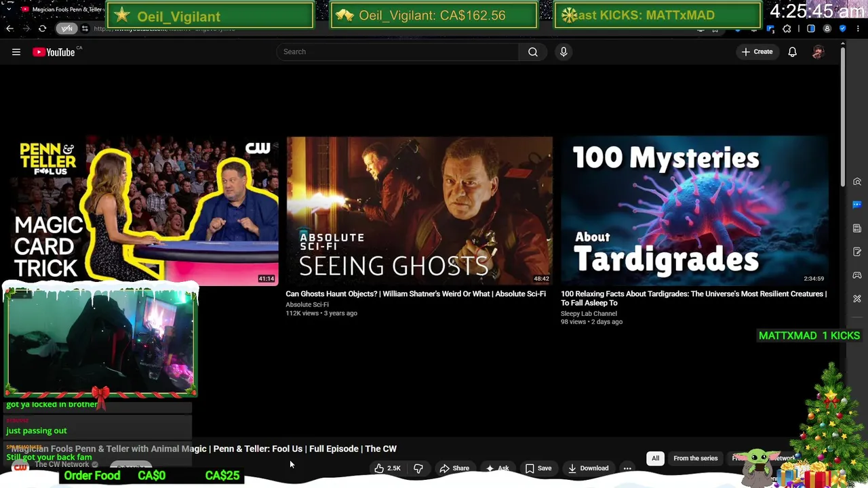
Task: Click the 2:34:59 duration badge
Action: click(814, 279)
